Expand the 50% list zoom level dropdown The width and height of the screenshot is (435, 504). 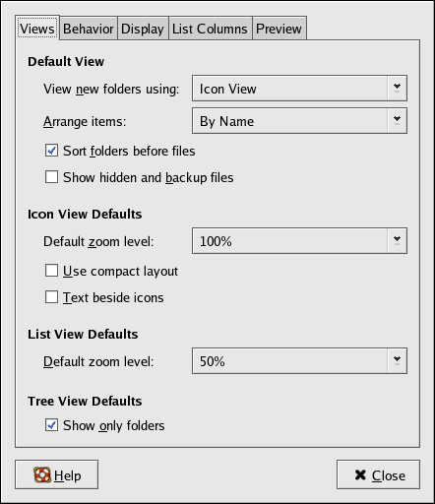(x=299, y=360)
